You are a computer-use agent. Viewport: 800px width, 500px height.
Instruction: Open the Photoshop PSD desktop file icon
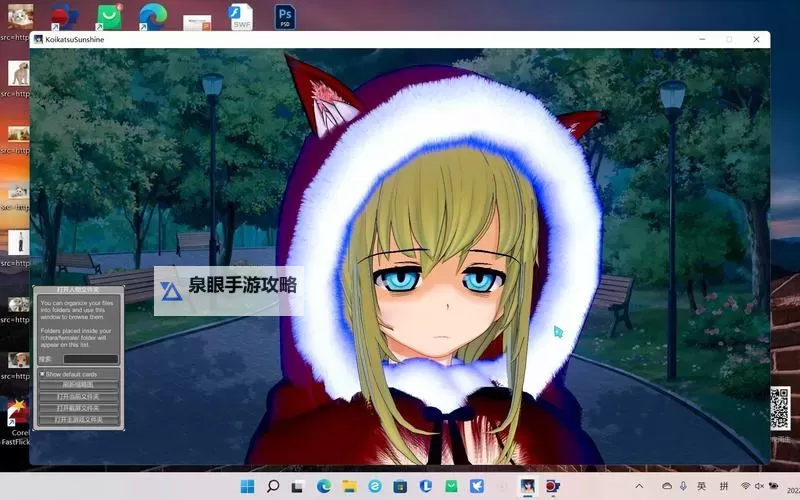point(285,17)
